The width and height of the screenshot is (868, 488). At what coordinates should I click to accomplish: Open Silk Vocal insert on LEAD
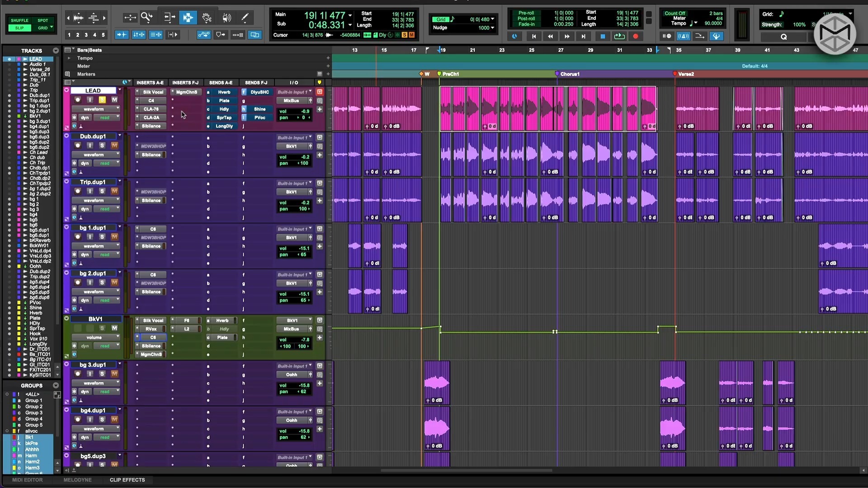pos(153,92)
